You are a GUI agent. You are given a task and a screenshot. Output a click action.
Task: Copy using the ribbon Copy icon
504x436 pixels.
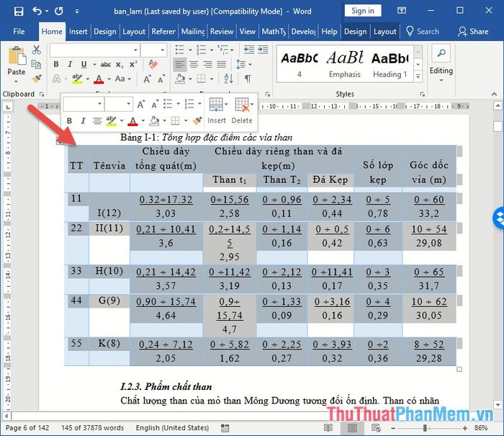point(36,64)
